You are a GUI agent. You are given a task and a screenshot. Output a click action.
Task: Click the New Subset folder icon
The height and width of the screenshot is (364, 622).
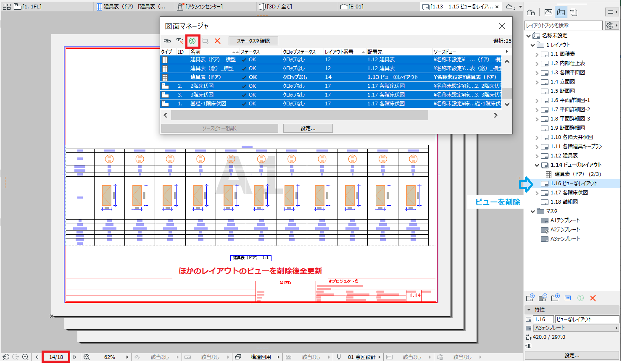555,298
